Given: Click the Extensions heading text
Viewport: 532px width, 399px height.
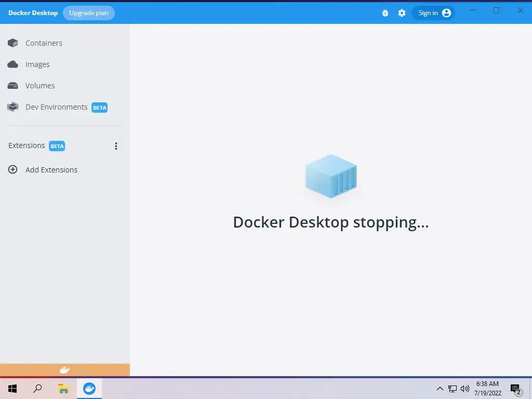Looking at the screenshot, I should [26, 145].
